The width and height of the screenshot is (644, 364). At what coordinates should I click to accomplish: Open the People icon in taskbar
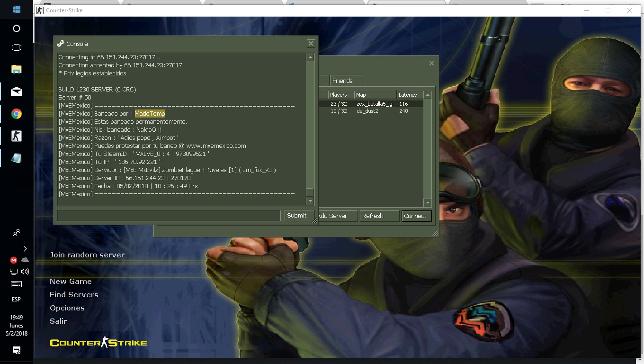pyautogui.click(x=16, y=233)
